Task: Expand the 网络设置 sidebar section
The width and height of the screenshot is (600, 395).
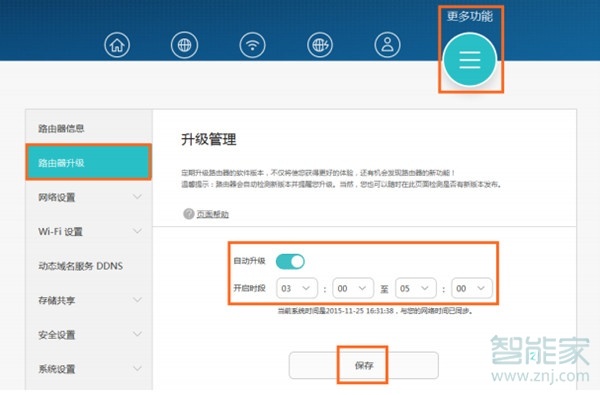Action: coord(89,197)
